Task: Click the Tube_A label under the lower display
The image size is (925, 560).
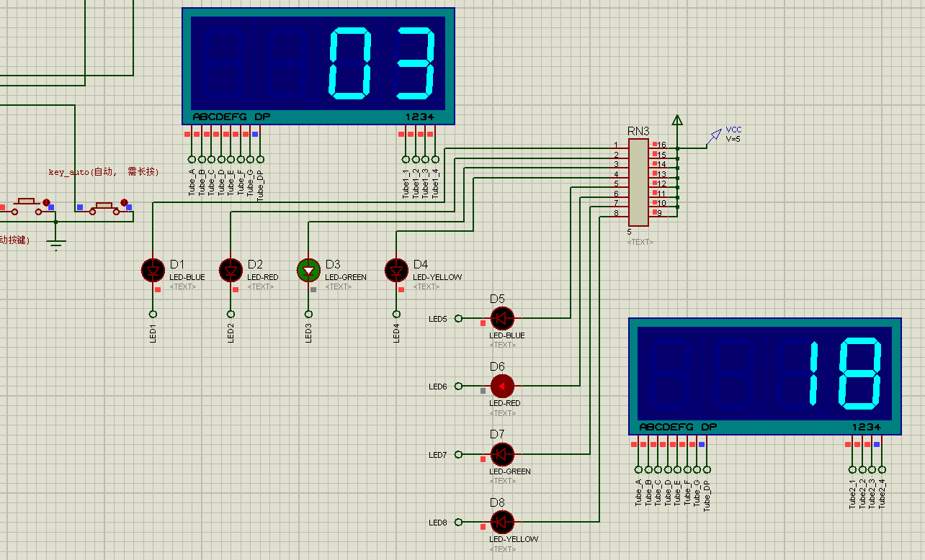Action: coord(638,493)
